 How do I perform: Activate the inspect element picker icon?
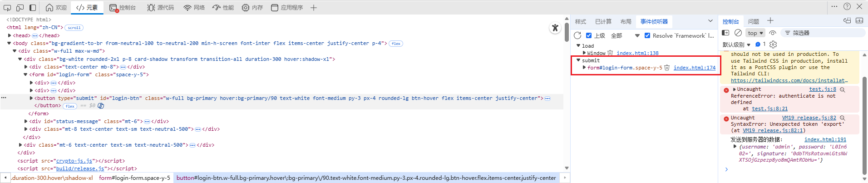(x=7, y=7)
